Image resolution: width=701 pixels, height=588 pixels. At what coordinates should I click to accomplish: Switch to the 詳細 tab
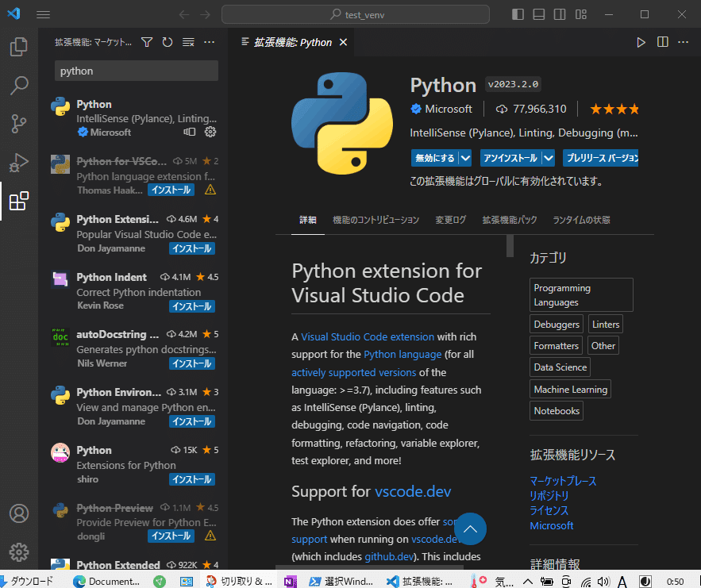[307, 220]
